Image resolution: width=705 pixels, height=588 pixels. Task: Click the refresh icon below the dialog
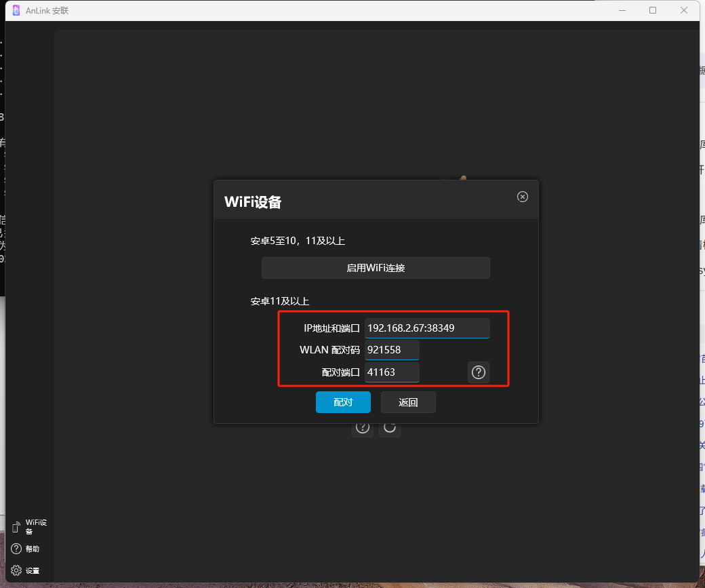click(390, 427)
